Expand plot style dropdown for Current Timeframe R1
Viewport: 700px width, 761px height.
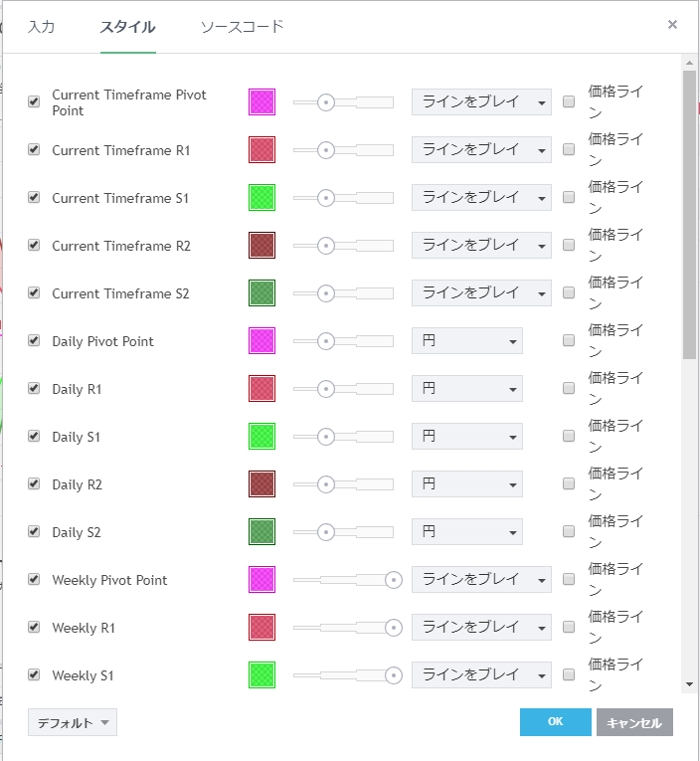pos(481,150)
